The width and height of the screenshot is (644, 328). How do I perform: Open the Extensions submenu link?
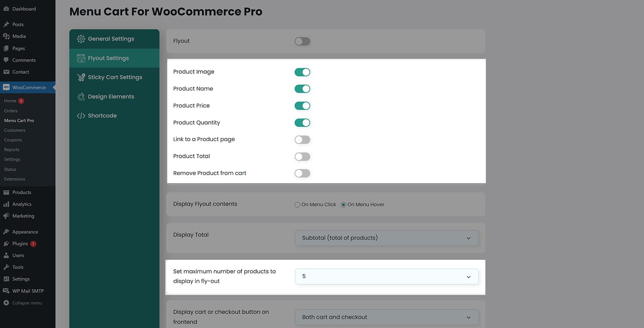(15, 179)
